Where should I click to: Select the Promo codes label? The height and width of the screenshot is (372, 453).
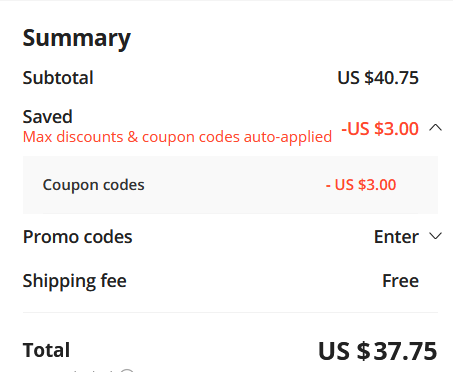(x=77, y=237)
